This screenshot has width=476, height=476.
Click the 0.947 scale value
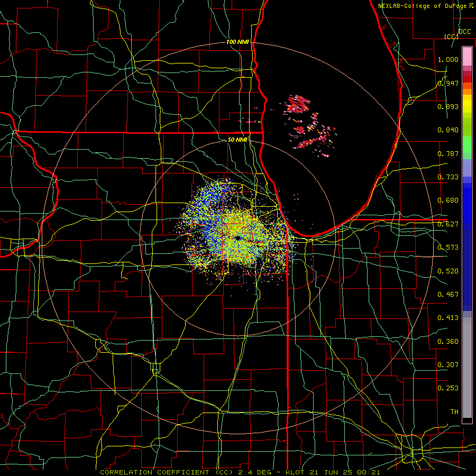pyautogui.click(x=448, y=83)
